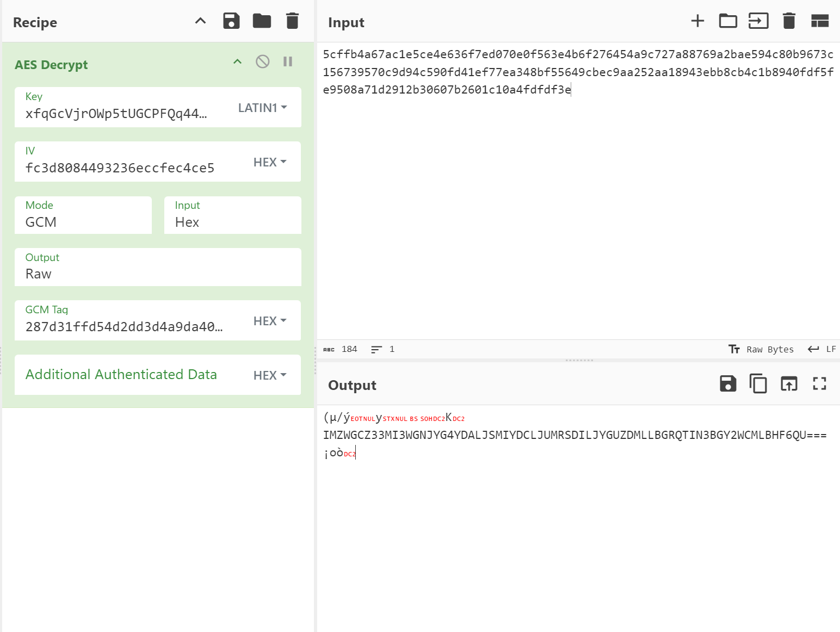
Task: Copy raw output to clipboard
Action: click(758, 384)
